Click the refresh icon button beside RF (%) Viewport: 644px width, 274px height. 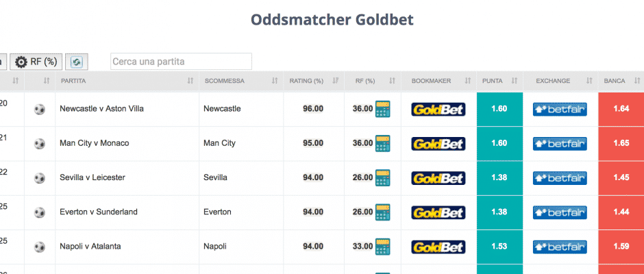point(77,62)
